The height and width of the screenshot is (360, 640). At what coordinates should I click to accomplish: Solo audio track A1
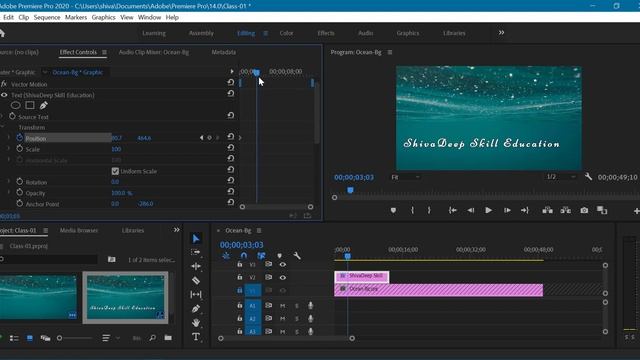coord(297,306)
